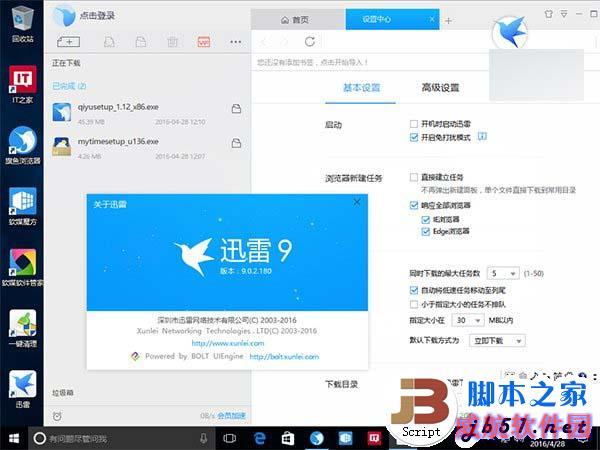This screenshot has width=600, height=450.
Task: Close the 关于迅雷 dialog
Action: (357, 202)
